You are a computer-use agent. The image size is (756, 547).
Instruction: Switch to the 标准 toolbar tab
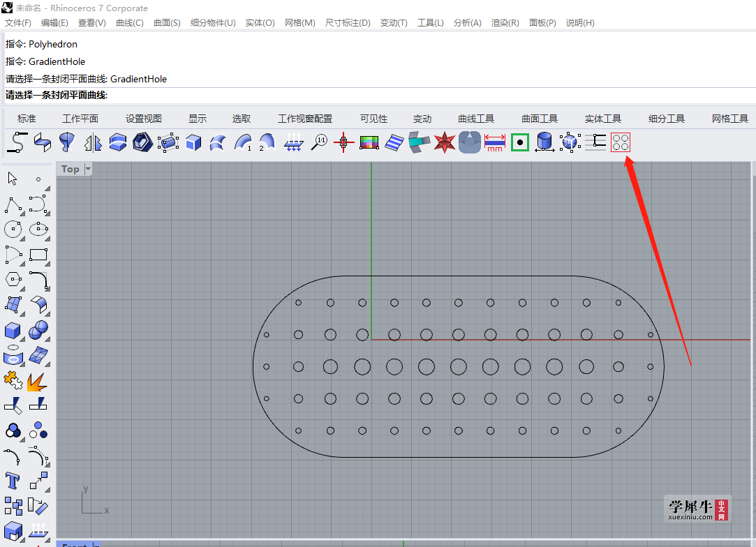[x=27, y=119]
